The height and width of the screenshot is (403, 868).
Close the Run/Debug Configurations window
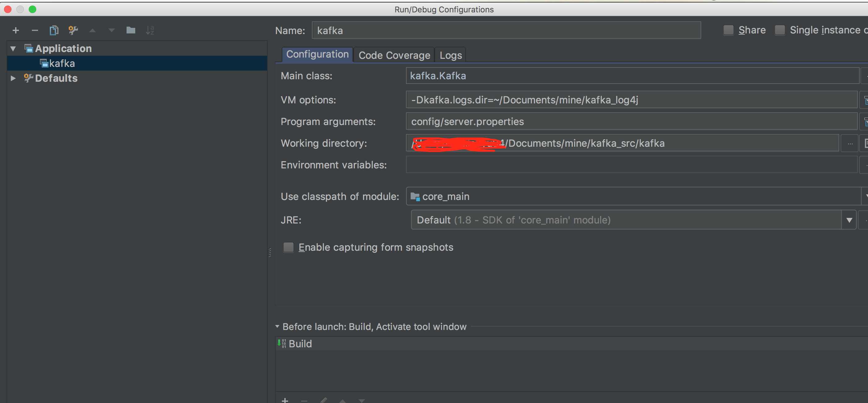click(x=8, y=9)
